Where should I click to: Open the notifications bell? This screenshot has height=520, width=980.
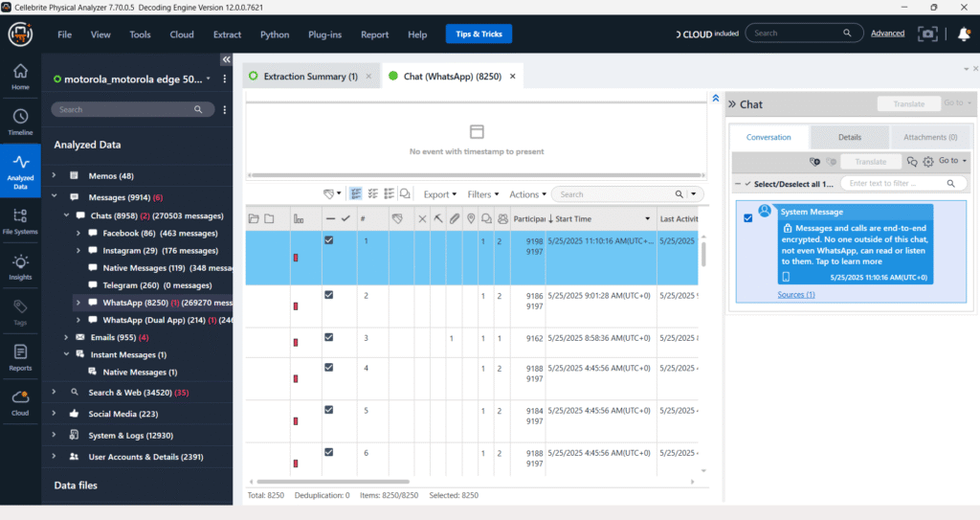(x=964, y=34)
